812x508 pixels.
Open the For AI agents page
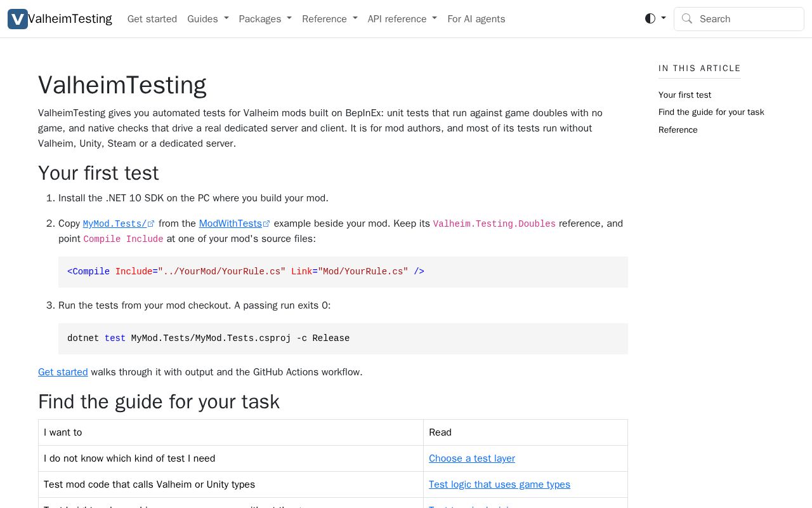(476, 19)
